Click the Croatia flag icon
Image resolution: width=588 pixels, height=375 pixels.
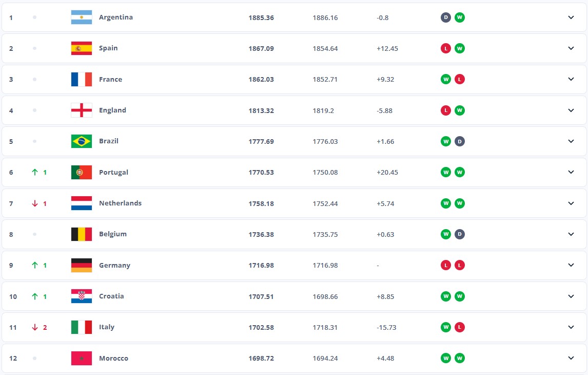coord(81,296)
